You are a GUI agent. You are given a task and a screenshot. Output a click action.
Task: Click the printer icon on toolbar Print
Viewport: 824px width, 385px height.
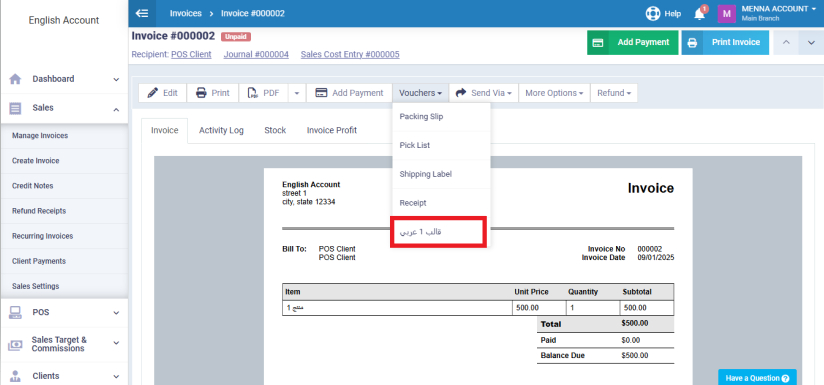[201, 93]
